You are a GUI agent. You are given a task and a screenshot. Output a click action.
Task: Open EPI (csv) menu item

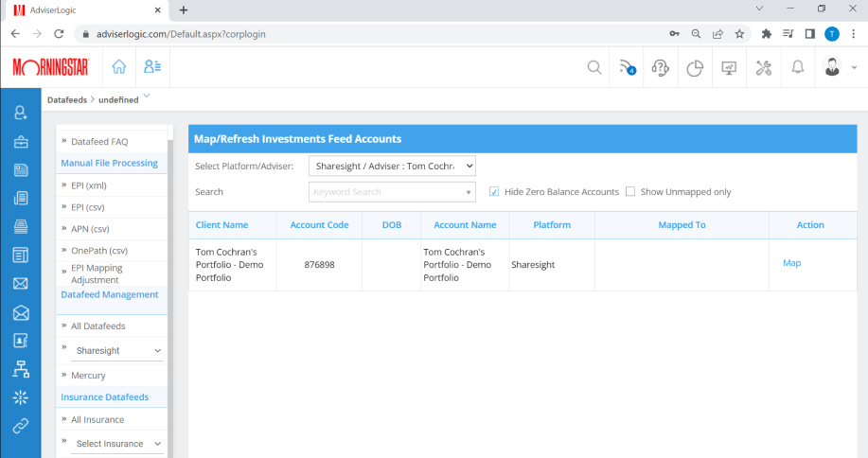[x=87, y=207]
